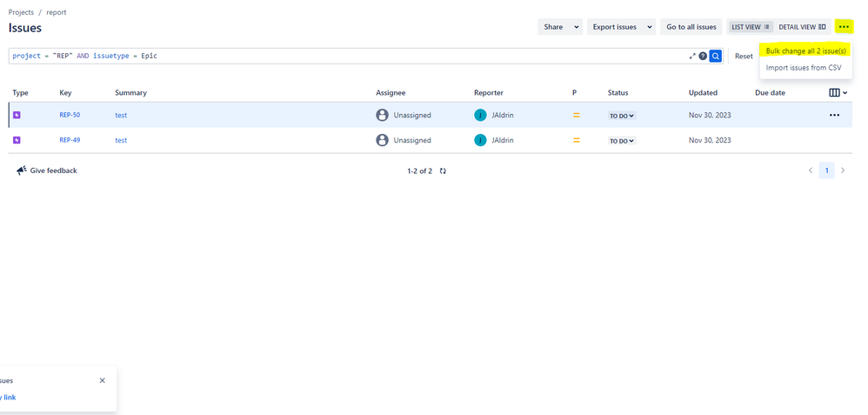Click the Give feedback button
Image resolution: width=868 pixels, height=415 pixels.
(x=46, y=171)
